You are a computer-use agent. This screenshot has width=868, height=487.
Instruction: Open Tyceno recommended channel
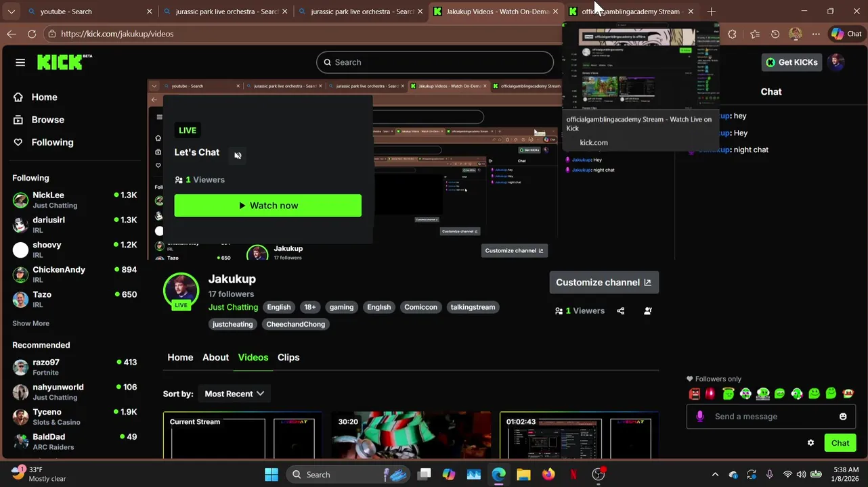click(74, 417)
